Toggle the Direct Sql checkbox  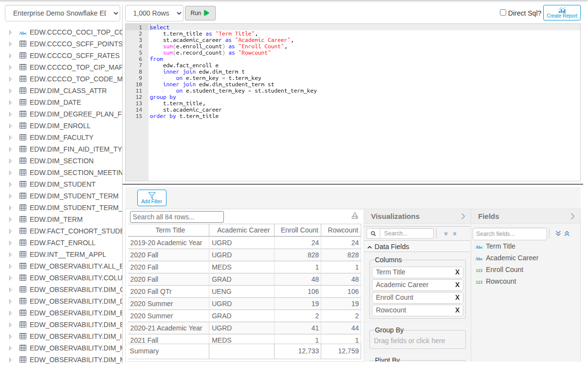coord(503,13)
